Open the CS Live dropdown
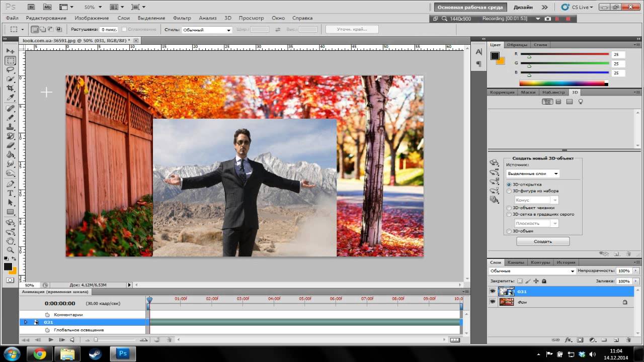 pyautogui.click(x=577, y=8)
